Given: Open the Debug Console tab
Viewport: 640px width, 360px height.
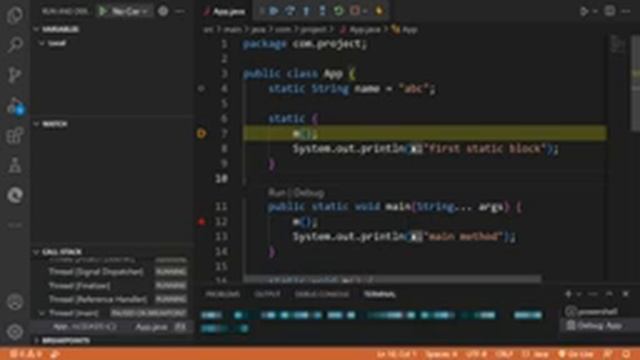Looking at the screenshot, I should tap(322, 294).
